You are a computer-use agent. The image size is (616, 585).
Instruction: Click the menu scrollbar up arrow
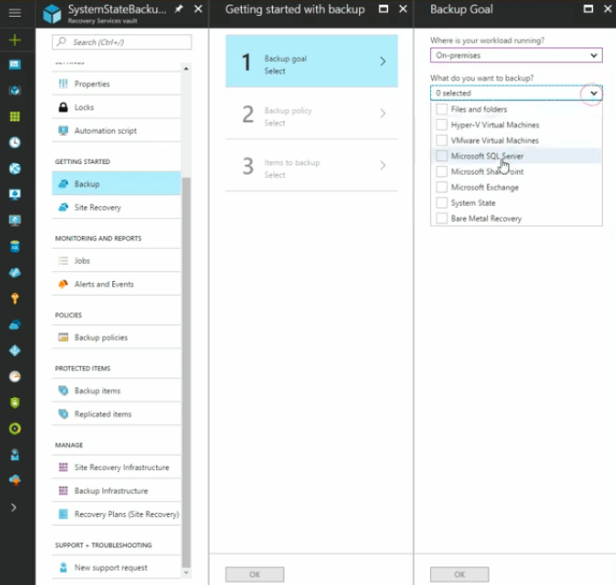click(x=186, y=69)
